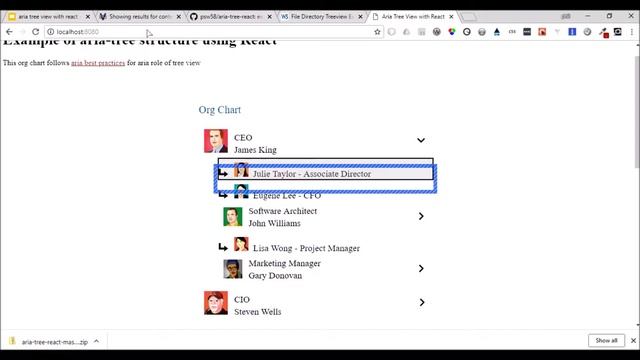This screenshot has height=360, width=640.
Task: Open options arrow for aria-tree-react download
Action: [x=96, y=341]
